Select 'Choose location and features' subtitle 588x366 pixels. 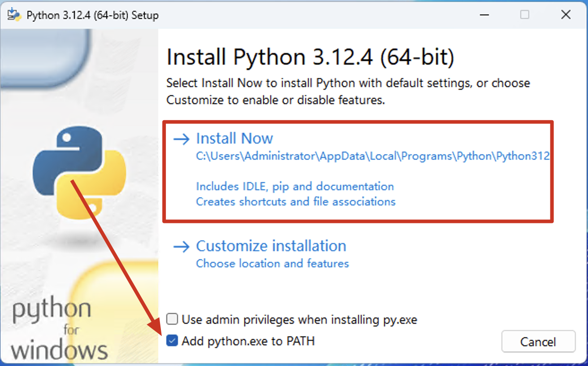[x=272, y=263]
